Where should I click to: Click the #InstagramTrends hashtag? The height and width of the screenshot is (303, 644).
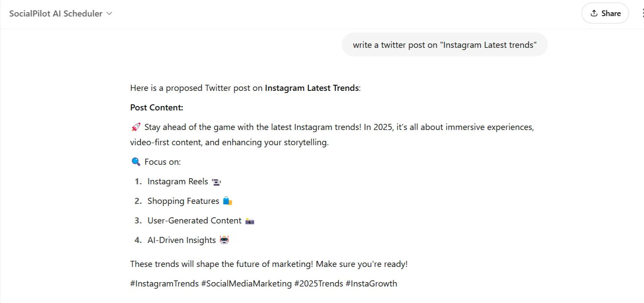[164, 284]
